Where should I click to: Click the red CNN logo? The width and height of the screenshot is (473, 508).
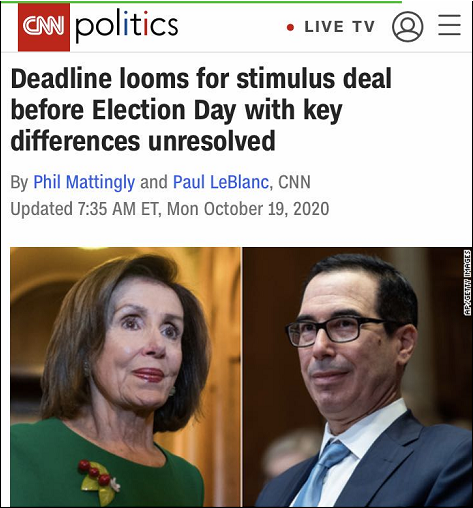pos(44,27)
